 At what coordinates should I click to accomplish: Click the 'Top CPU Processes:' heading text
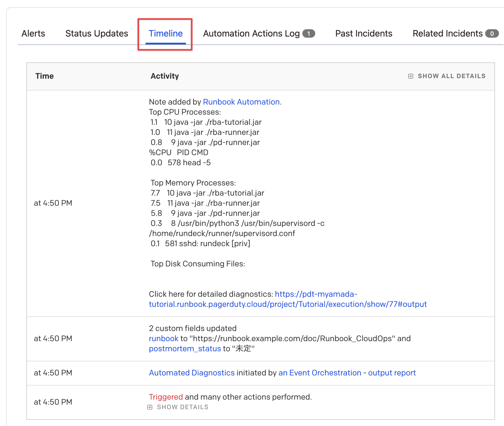pos(185,112)
